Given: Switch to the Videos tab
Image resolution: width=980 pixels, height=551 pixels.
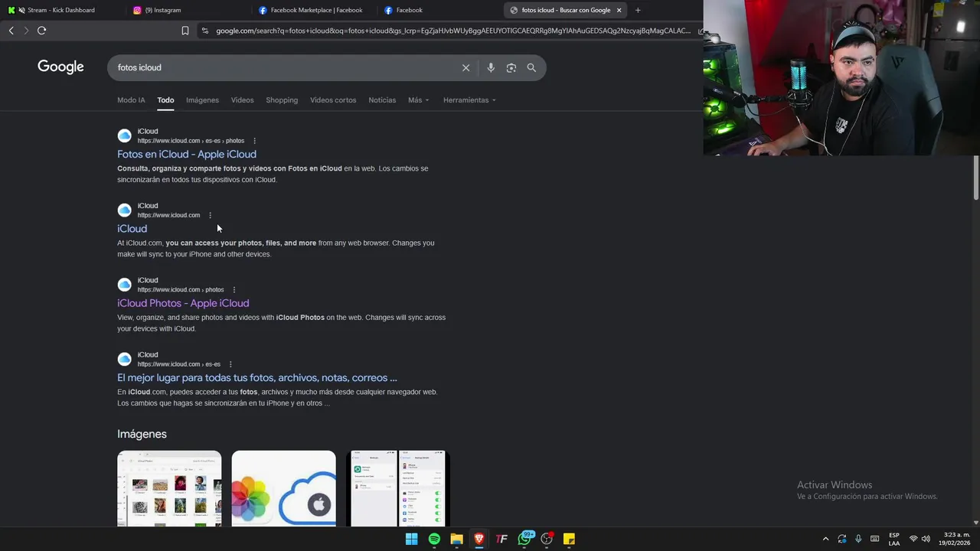Looking at the screenshot, I should tap(242, 100).
